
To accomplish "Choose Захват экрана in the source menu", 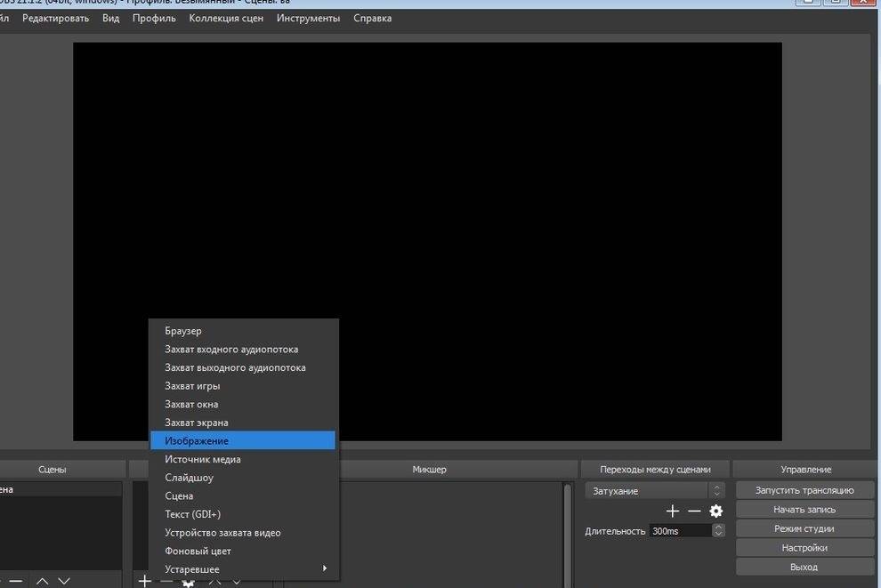I will [242, 423].
